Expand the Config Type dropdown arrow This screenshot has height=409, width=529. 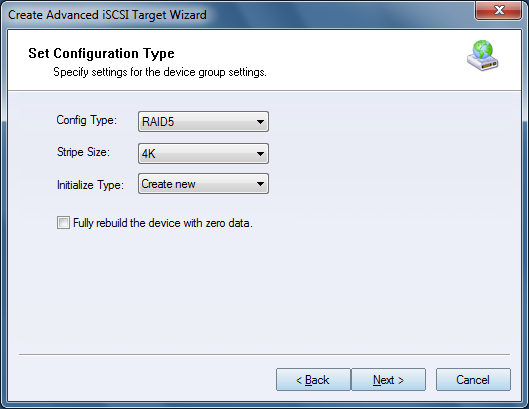[x=260, y=121]
